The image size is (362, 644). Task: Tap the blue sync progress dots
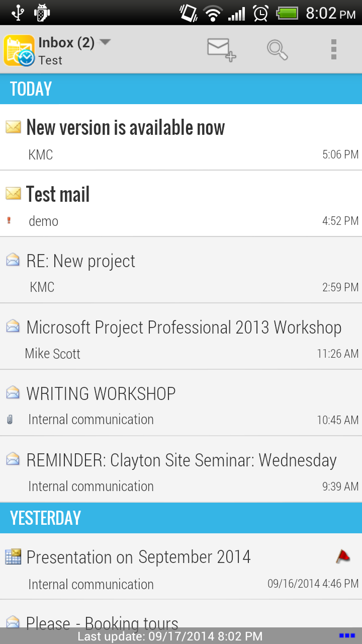347,636
